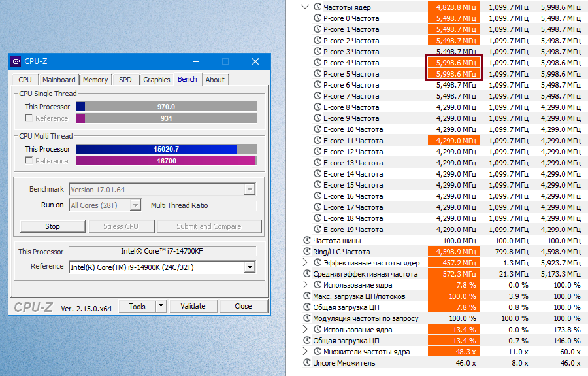Image resolution: width=588 pixels, height=376 pixels.
Task: Click clock icon of P-core 7 Частота
Action: (x=318, y=95)
